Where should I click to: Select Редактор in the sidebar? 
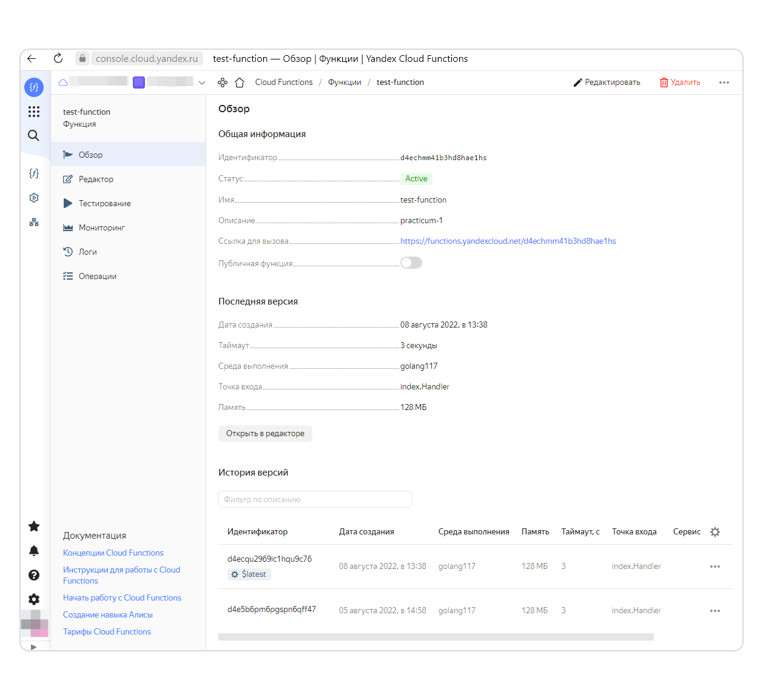[x=128, y=179]
